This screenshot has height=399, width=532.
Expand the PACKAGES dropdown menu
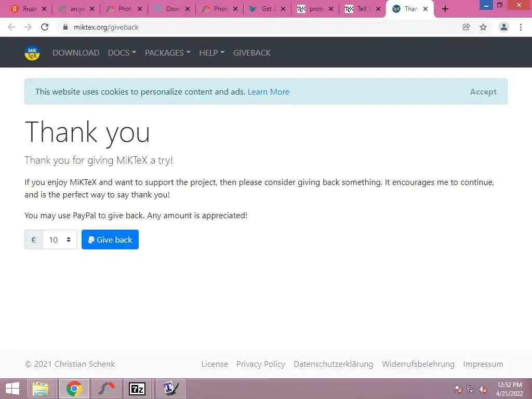pyautogui.click(x=168, y=53)
